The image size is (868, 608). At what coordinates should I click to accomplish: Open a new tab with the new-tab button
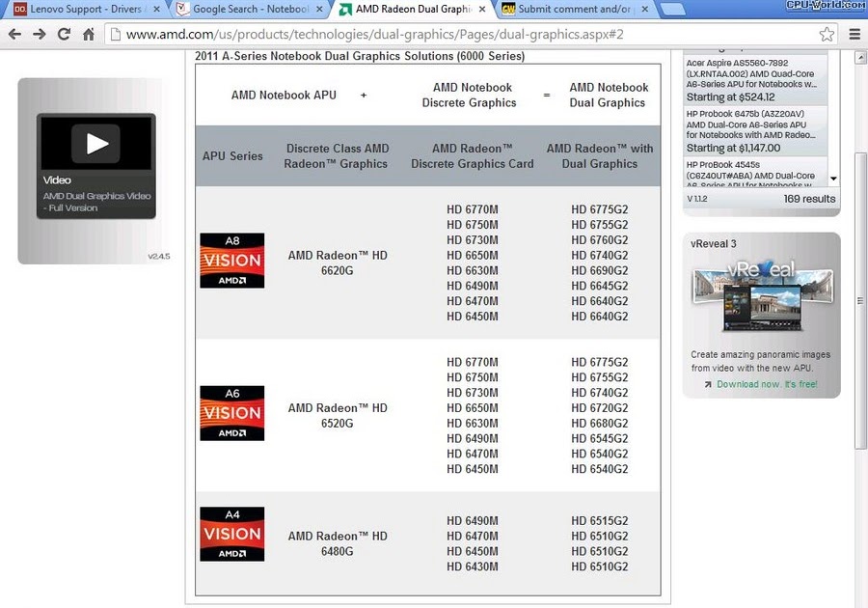672,10
